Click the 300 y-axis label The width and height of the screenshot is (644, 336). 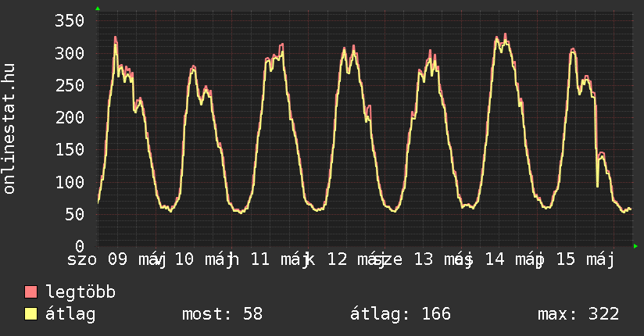(70, 53)
